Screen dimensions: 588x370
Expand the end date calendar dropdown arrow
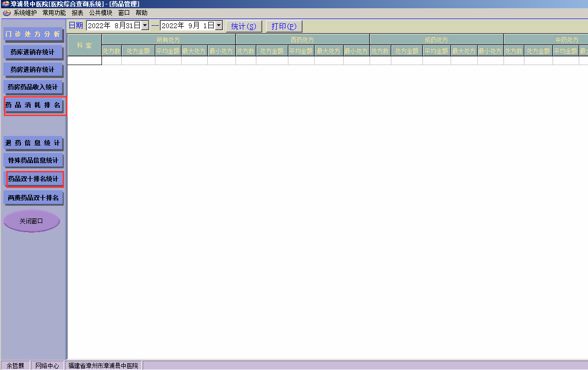pos(218,26)
